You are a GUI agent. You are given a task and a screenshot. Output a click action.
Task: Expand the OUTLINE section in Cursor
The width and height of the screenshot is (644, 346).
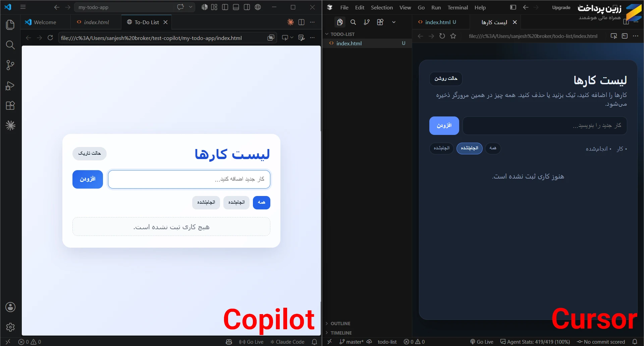(340, 324)
